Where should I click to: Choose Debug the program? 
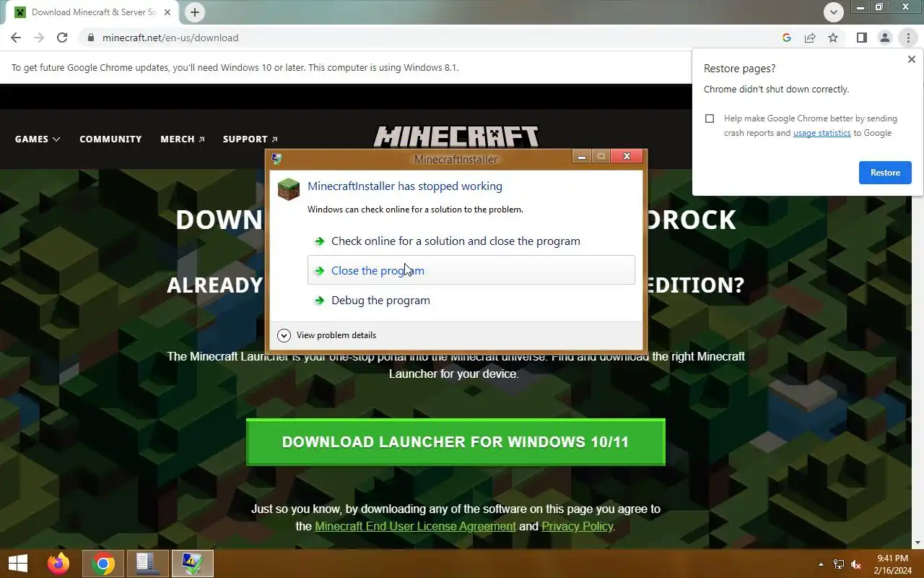pos(471,300)
